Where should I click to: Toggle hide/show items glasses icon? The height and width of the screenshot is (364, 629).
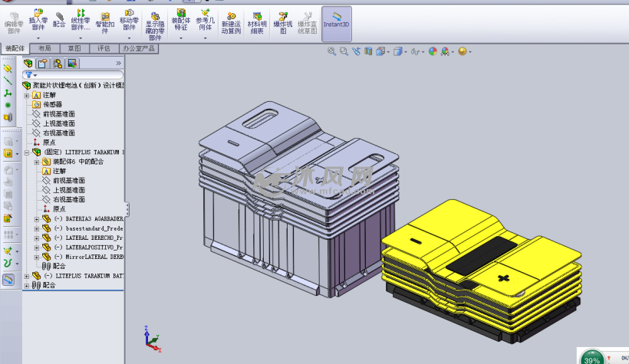[415, 51]
